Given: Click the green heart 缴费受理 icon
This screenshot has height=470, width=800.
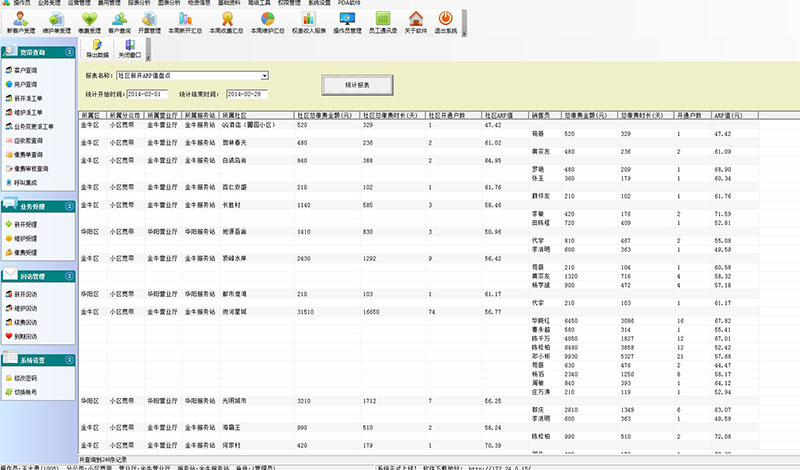Looking at the screenshot, I should (89, 22).
